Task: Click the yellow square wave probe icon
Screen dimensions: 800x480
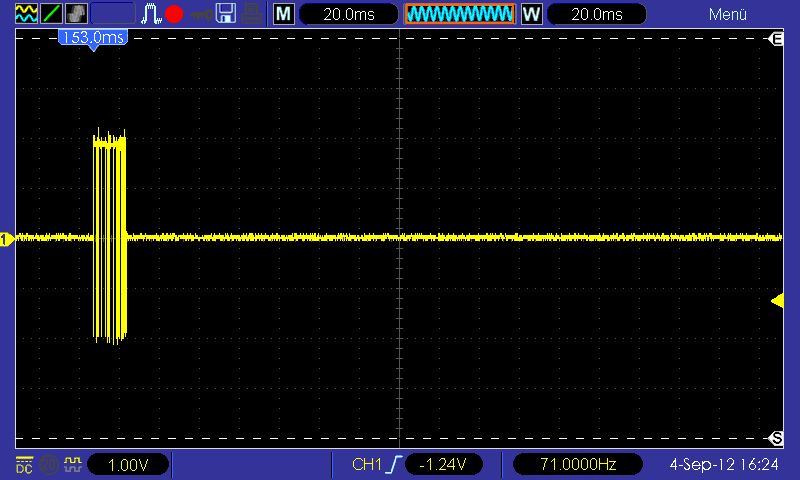Action: pos(73,464)
